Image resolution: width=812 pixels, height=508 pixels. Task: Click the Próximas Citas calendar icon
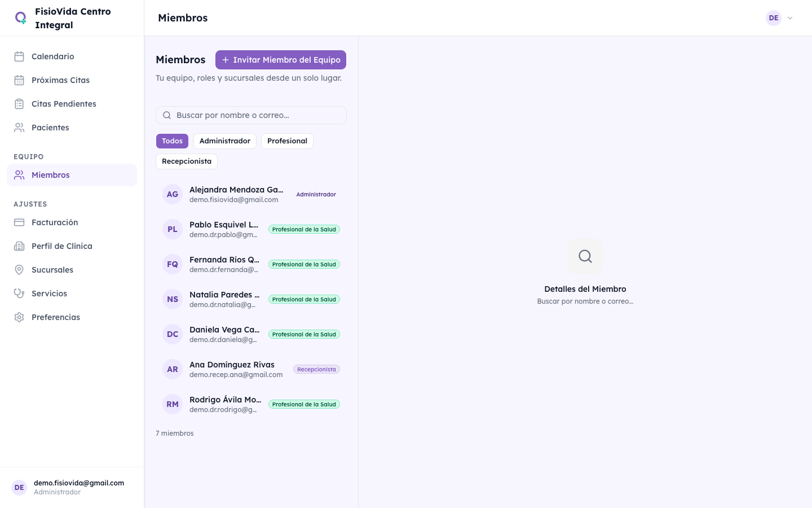19,80
